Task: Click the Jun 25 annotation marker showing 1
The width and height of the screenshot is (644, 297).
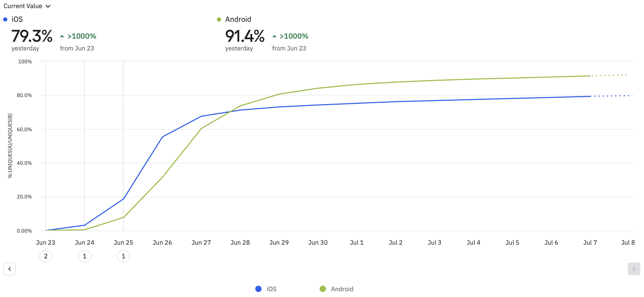Action: (124, 256)
